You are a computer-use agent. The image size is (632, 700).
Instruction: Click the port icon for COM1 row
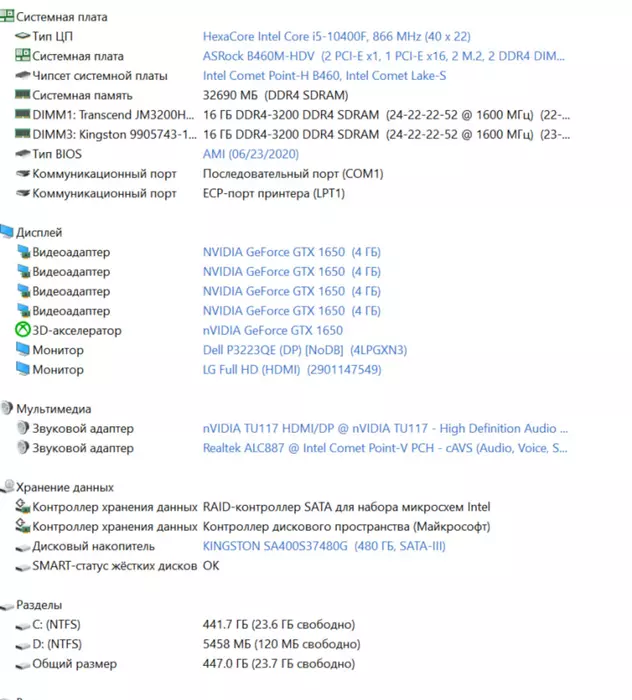click(x=23, y=173)
